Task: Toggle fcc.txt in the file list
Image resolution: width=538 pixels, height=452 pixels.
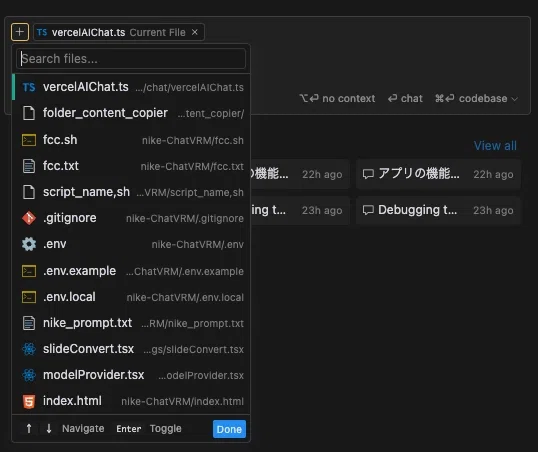Action: click(131, 166)
